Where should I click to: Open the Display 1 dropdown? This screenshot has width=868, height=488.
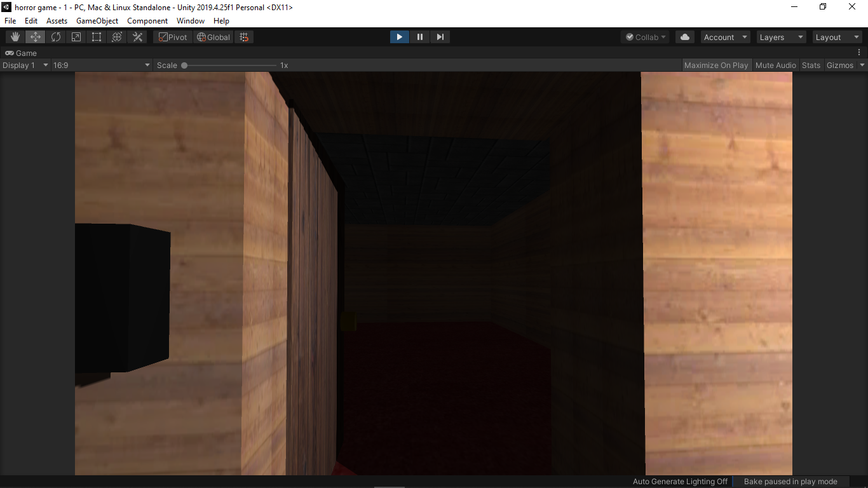(25, 65)
